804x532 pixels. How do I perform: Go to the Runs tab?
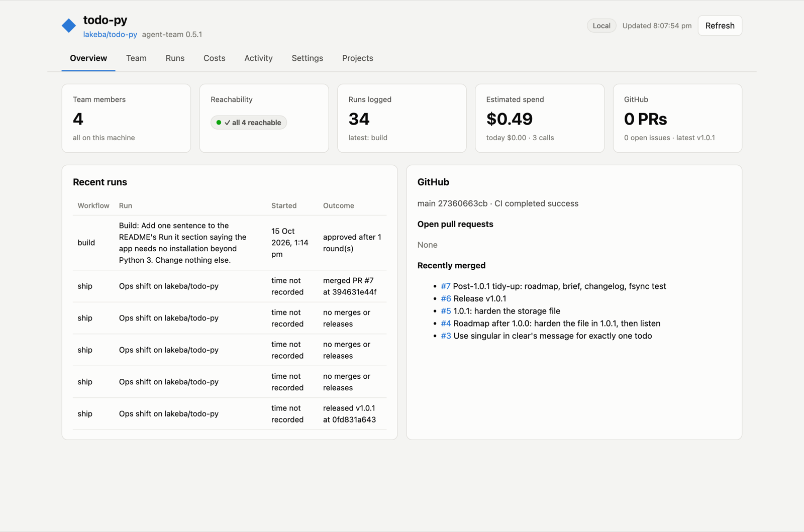point(175,58)
